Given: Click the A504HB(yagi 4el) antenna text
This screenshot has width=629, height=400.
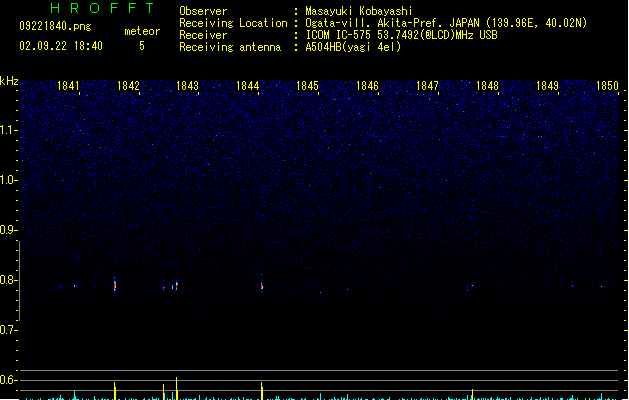Looking at the screenshot, I should tap(353, 47).
